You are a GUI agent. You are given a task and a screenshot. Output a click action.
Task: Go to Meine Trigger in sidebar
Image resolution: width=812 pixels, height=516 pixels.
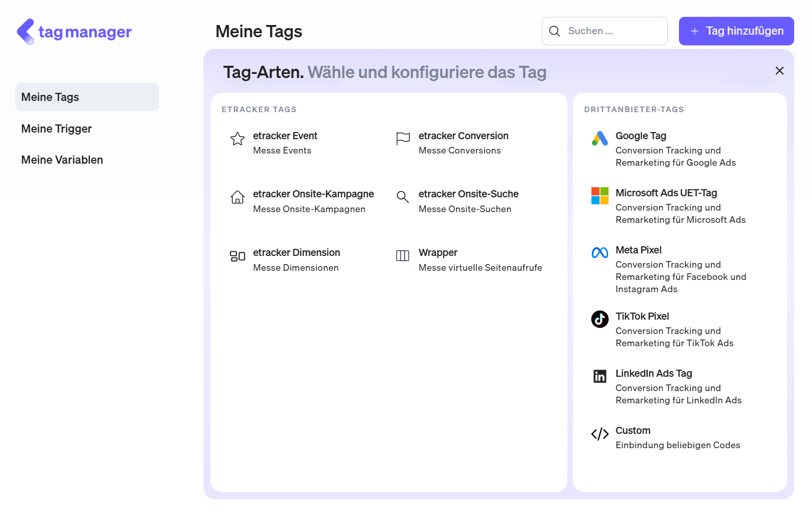[57, 128]
